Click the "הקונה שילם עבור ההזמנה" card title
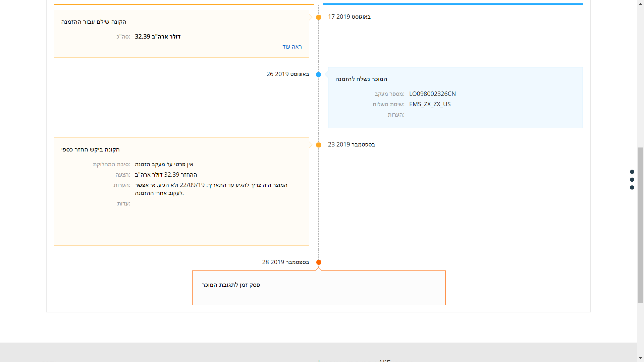Screen dimensions: 644x362 point(94,22)
